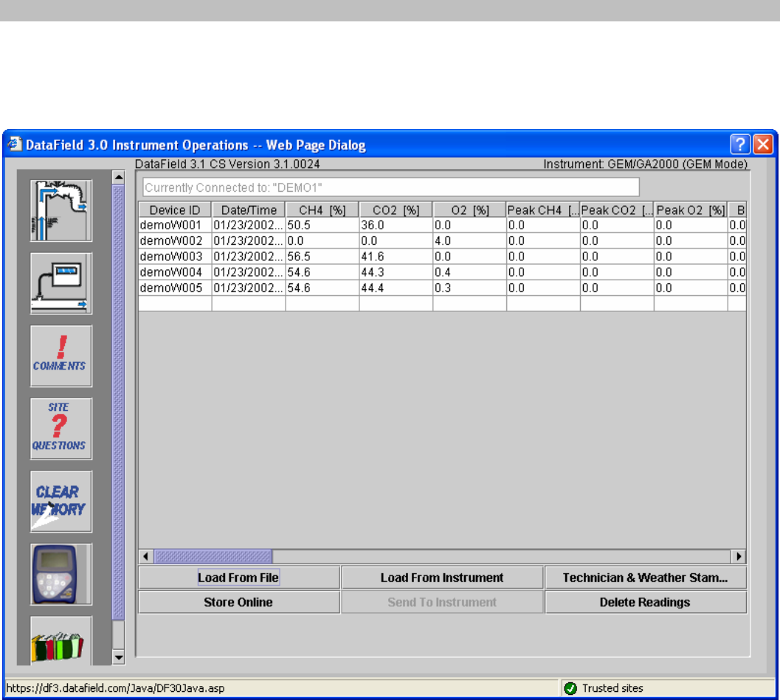Close the Web Page Dialog window

pyautogui.click(x=762, y=144)
